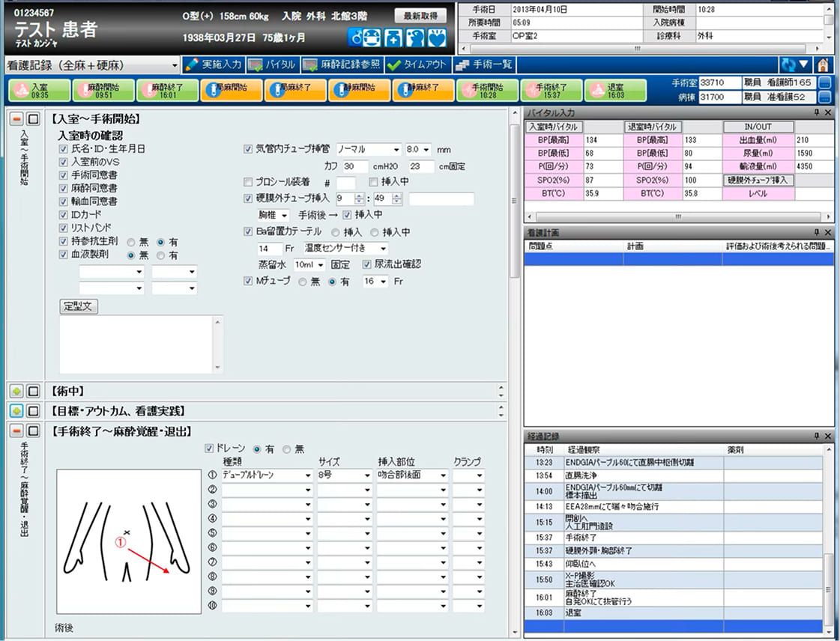Enable the プロシール装着 checkbox
Screen dimensions: 840x641
coord(249,182)
